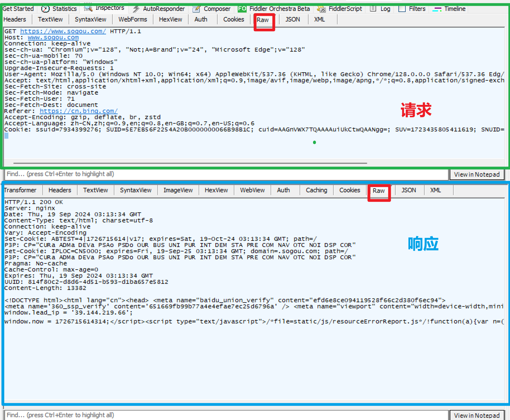
Task: Switch to the Statistics tab label
Action: [64, 9]
